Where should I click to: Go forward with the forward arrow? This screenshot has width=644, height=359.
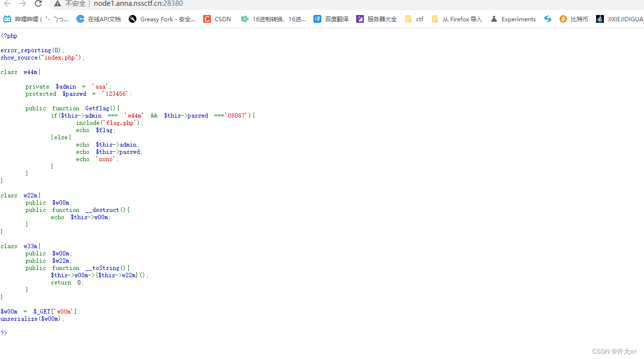(23, 3)
